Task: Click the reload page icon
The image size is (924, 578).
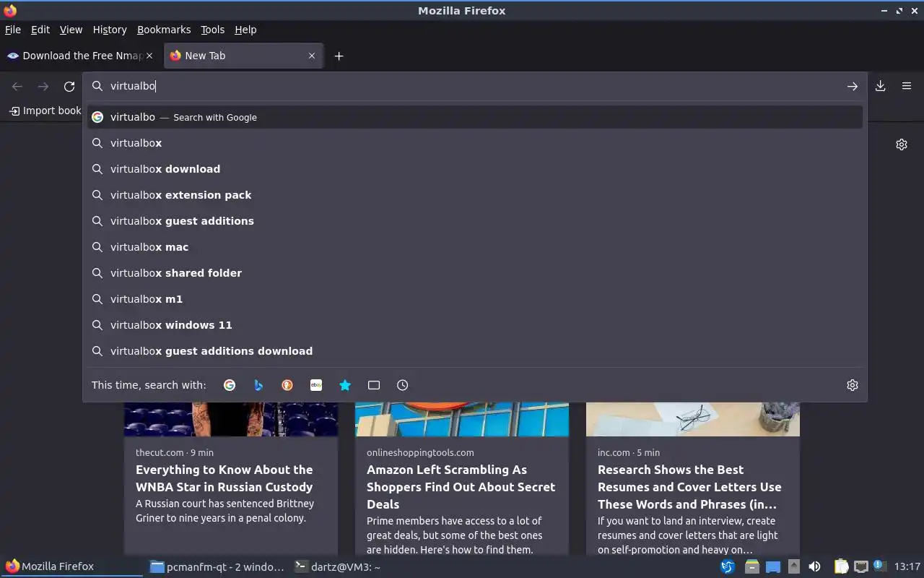Action: [x=69, y=87]
